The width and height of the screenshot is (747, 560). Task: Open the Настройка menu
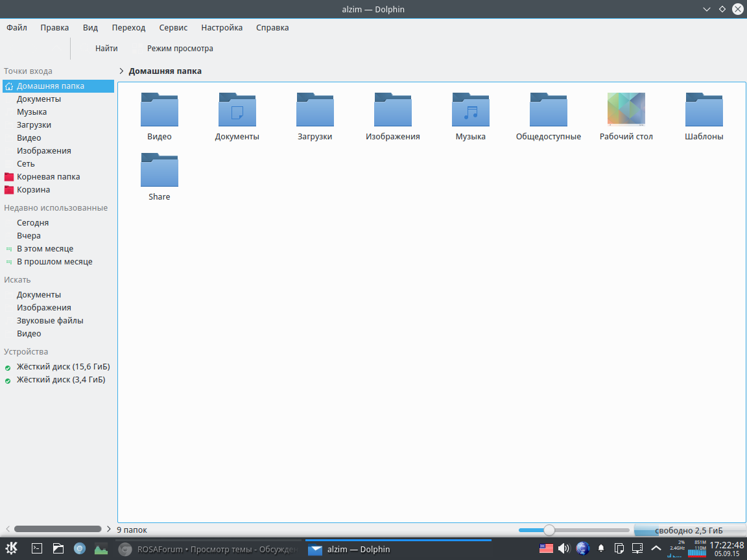click(222, 28)
